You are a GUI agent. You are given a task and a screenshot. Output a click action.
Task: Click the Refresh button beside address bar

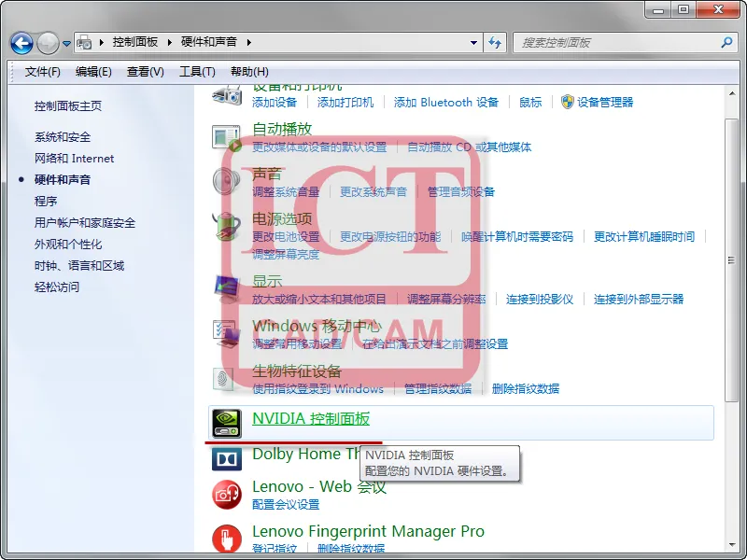pos(495,43)
